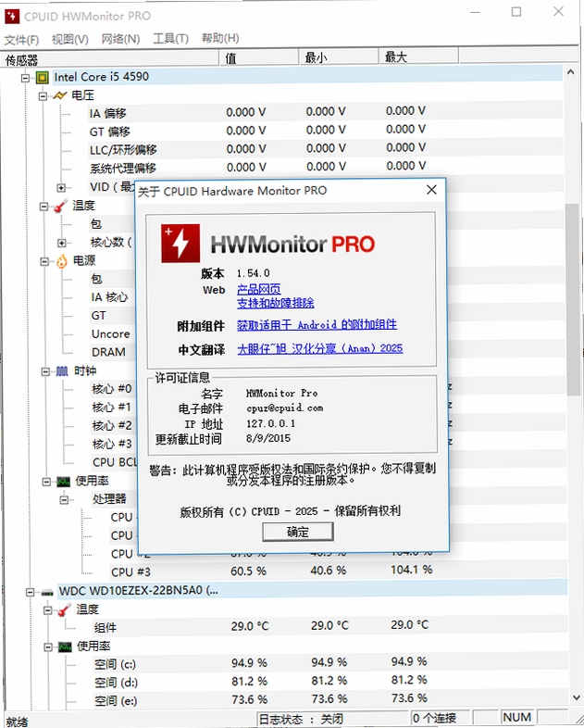Click the CPU temperature (温度) thermometer icon
The image size is (584, 728).
coord(61,207)
